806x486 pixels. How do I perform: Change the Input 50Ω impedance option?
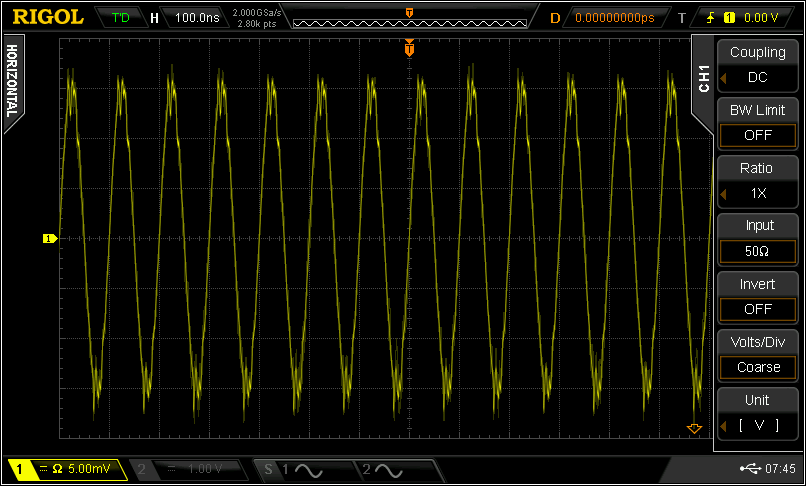coord(757,251)
